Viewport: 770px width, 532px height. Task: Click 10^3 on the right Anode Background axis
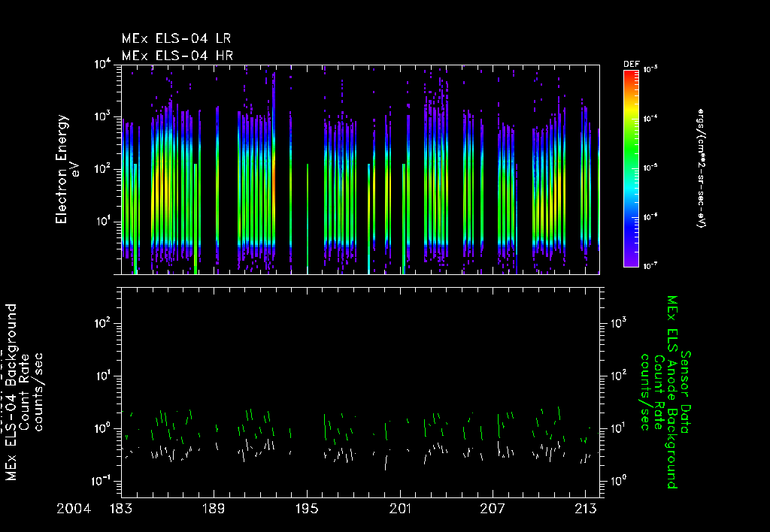pos(620,323)
